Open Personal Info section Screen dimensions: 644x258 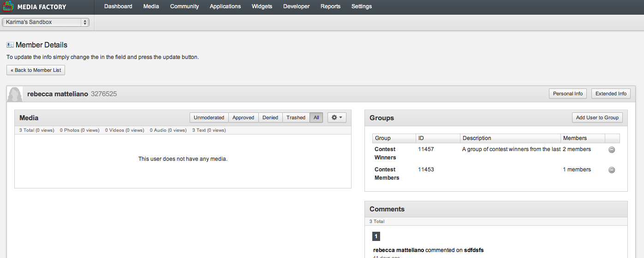(x=568, y=94)
